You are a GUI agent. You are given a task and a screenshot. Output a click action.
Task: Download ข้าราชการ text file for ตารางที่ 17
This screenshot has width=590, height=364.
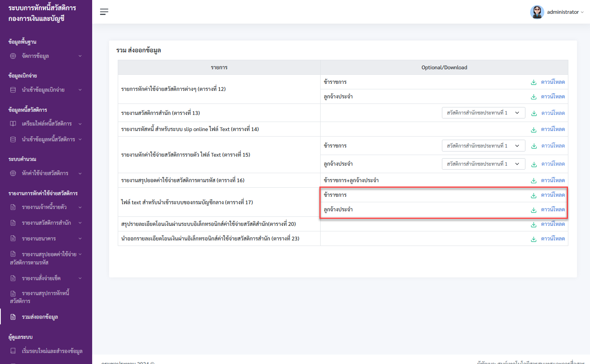pos(548,195)
